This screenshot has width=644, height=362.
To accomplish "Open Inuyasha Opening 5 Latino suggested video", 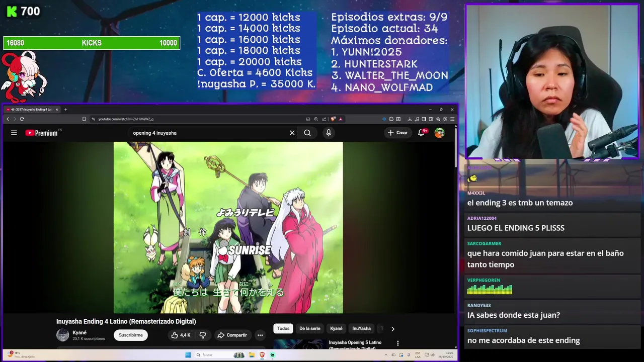I will point(355,344).
